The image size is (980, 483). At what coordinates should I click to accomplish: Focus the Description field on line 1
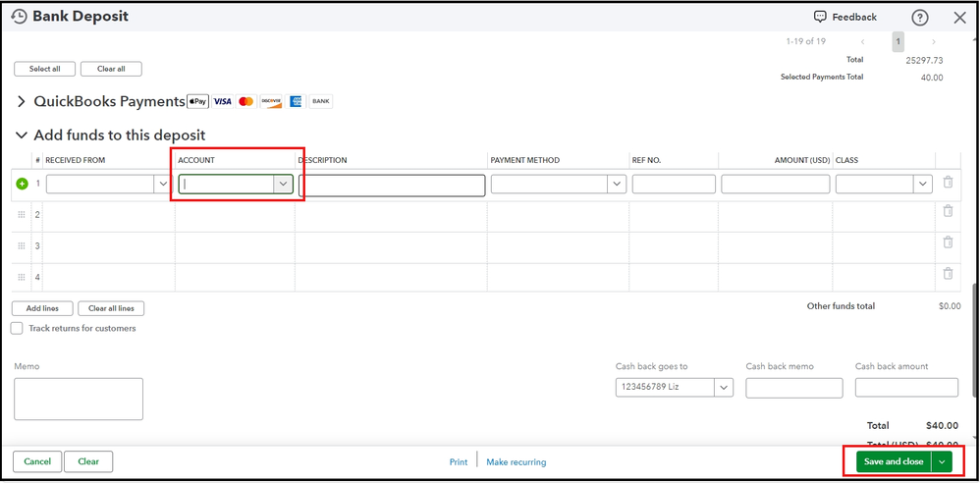click(x=392, y=186)
